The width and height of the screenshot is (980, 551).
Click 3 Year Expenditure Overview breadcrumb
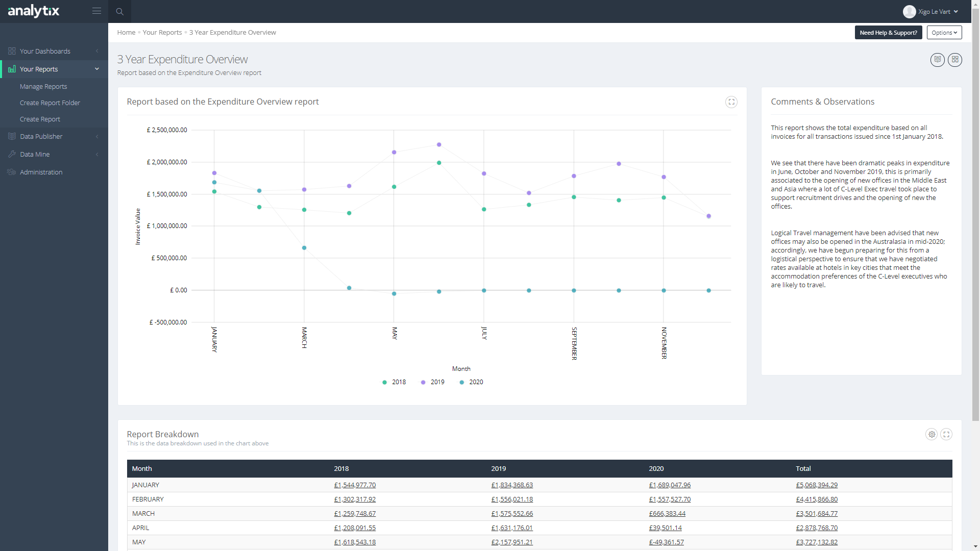click(232, 33)
